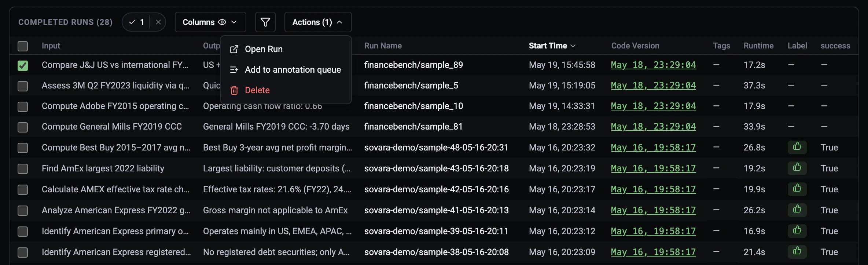868x265 pixels.
Task: Click run name sovara-demo/sample-48-05-16-20:31
Action: (436, 148)
